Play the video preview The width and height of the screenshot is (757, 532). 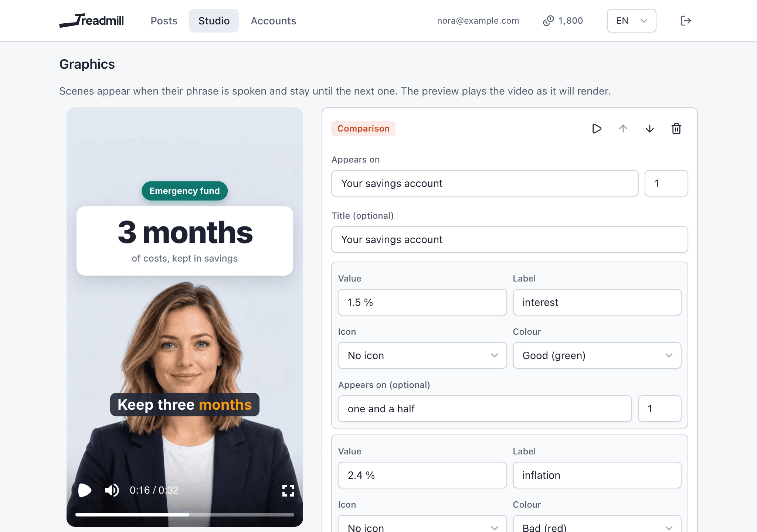(85, 490)
